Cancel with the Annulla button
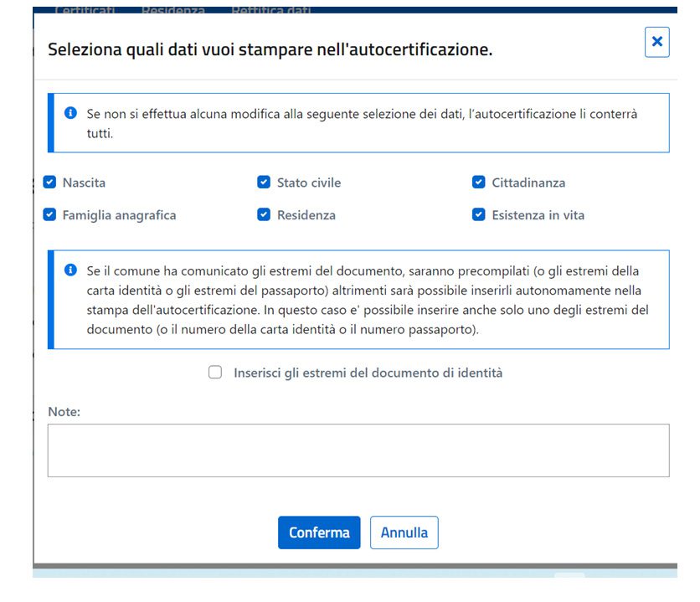 (x=404, y=533)
